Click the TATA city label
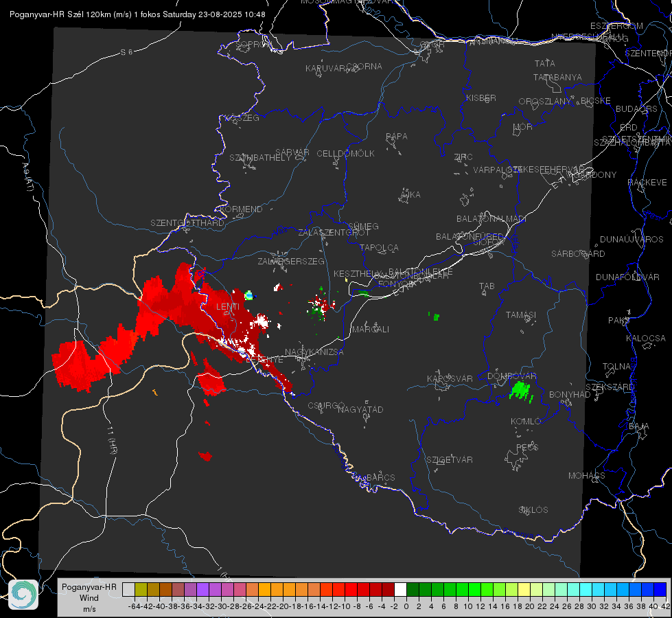 (545, 63)
